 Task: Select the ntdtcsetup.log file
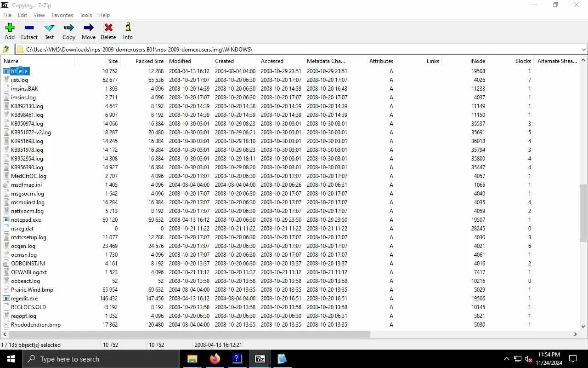(28, 237)
